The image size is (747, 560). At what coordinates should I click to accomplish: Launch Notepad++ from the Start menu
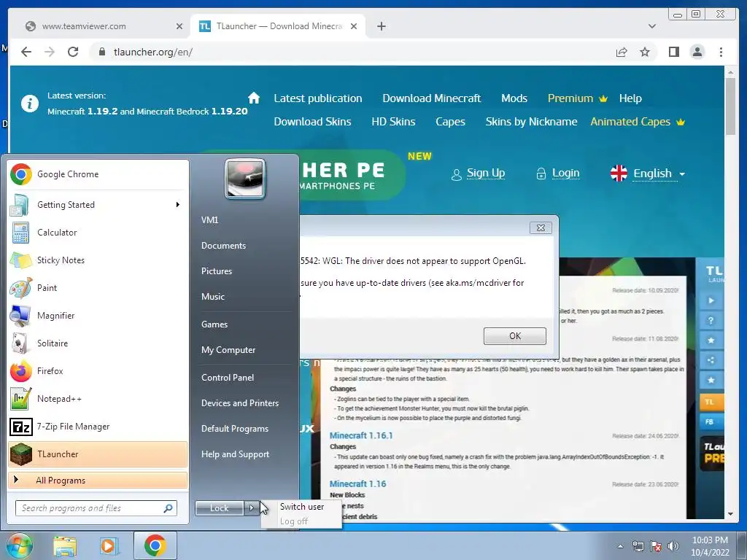(98, 399)
